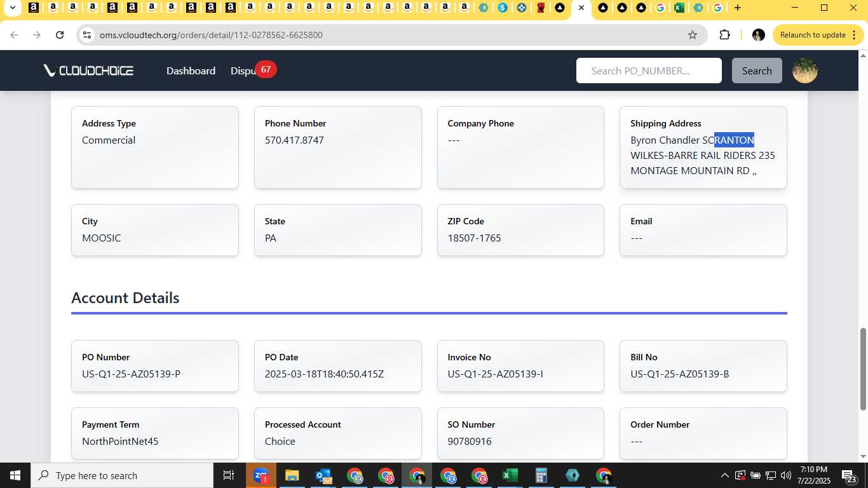
Task: Show hidden system tray icons
Action: [x=724, y=475]
